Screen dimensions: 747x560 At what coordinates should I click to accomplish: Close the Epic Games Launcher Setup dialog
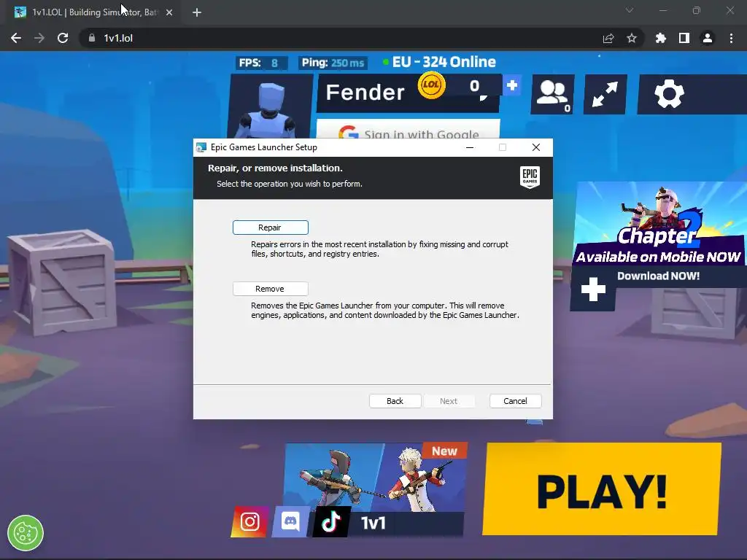tap(536, 147)
